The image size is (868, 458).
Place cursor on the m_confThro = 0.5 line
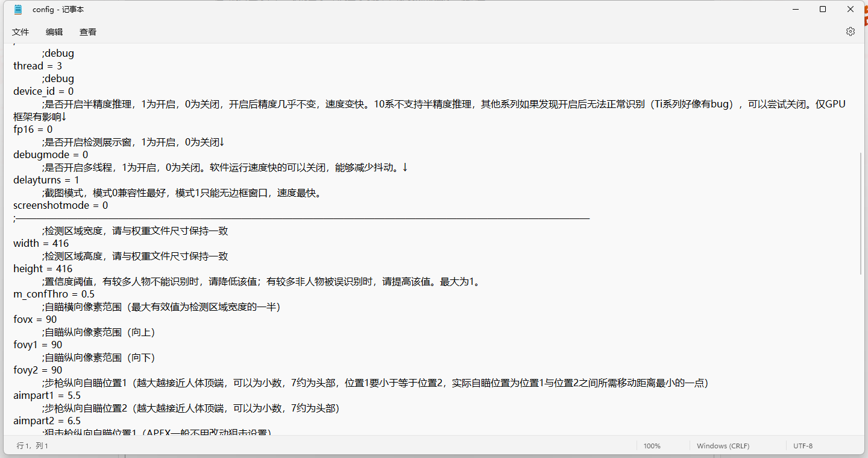[54, 294]
